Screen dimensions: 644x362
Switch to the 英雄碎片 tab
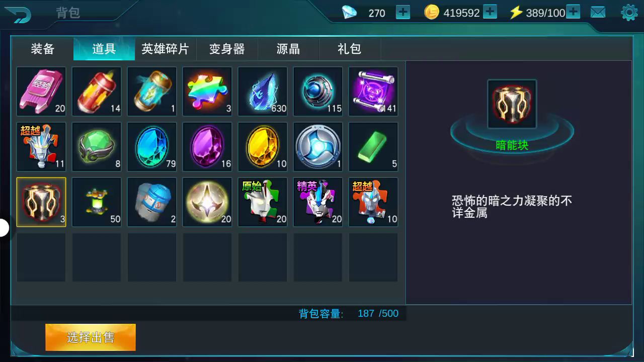click(166, 49)
